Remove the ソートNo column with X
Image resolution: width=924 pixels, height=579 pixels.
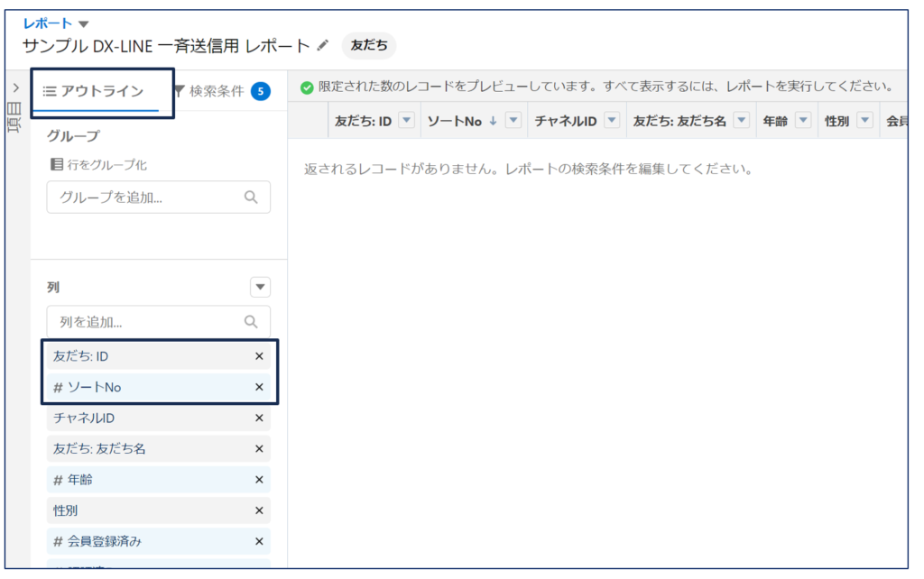click(259, 387)
